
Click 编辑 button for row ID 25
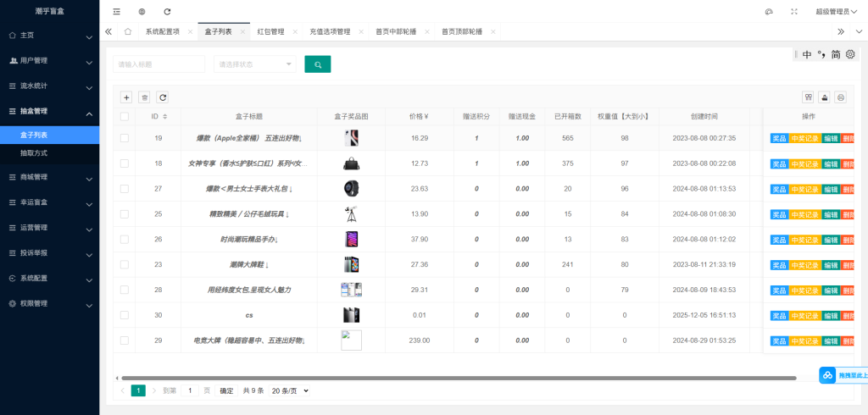pyautogui.click(x=831, y=214)
